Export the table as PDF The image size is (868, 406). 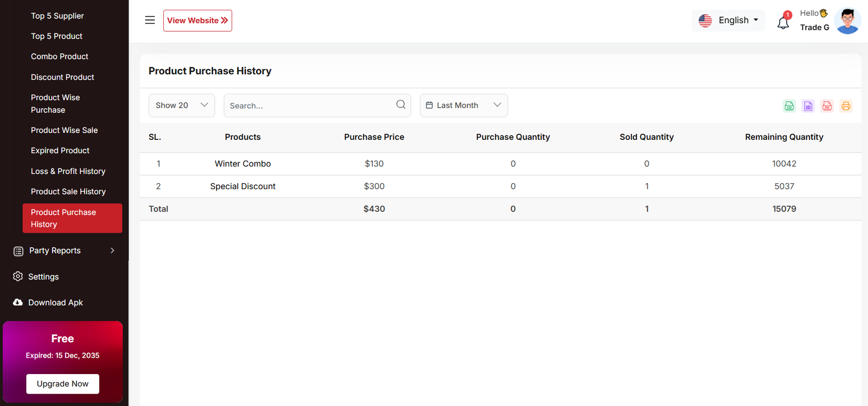[x=827, y=106]
